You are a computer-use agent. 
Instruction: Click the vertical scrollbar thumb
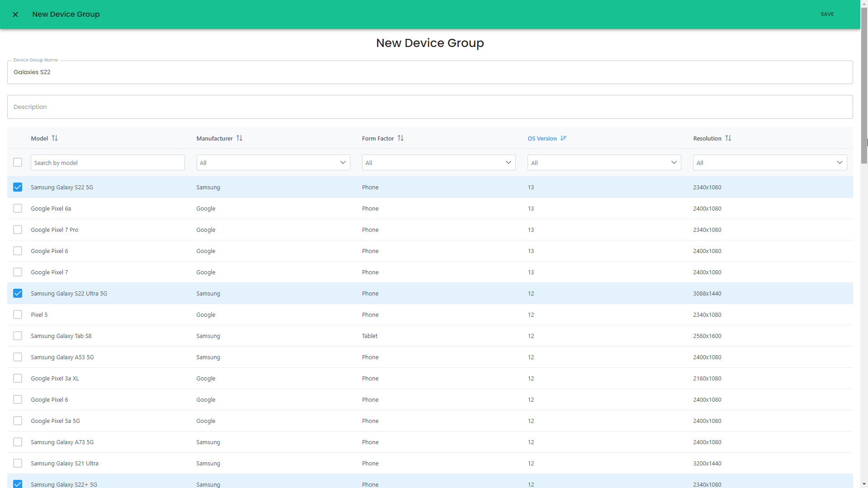[x=864, y=86]
